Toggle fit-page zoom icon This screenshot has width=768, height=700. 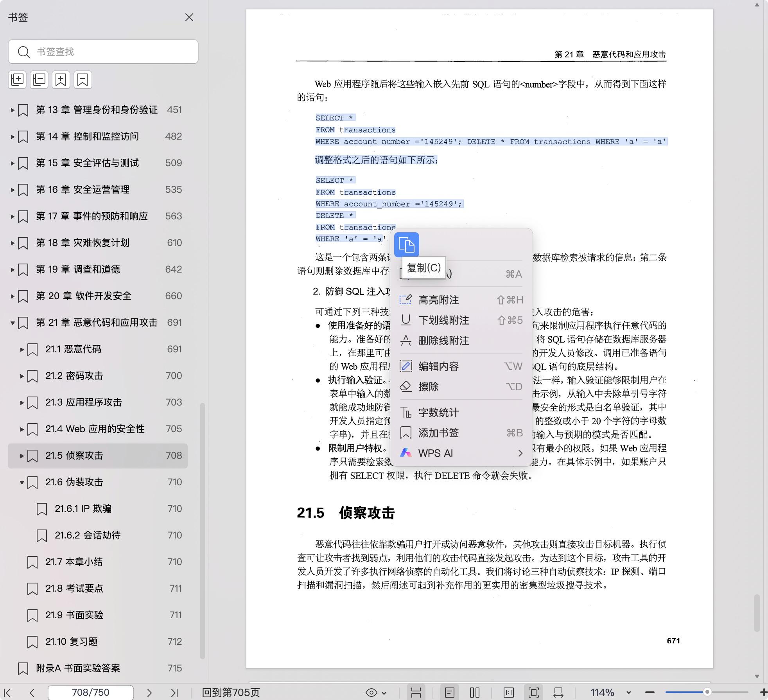[x=533, y=693]
